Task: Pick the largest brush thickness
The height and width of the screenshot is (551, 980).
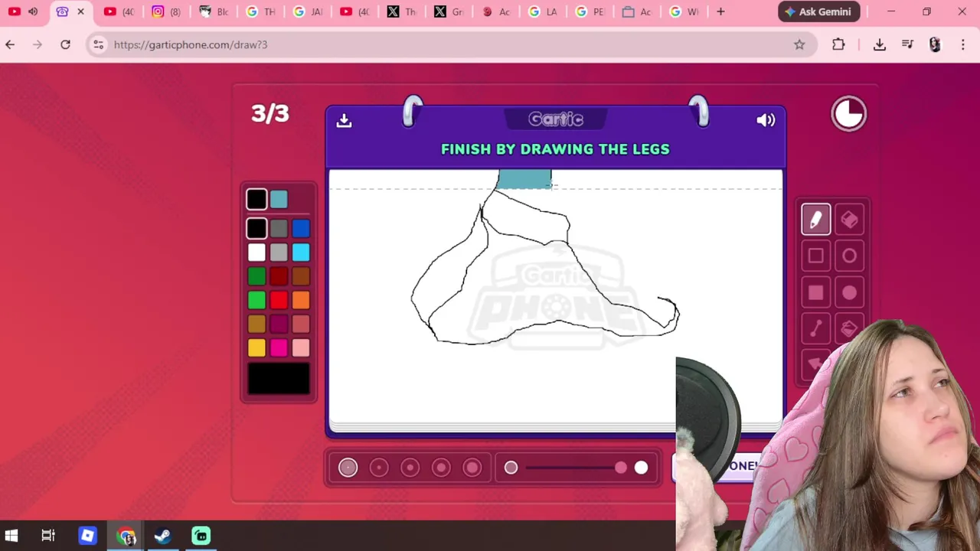Action: [472, 468]
